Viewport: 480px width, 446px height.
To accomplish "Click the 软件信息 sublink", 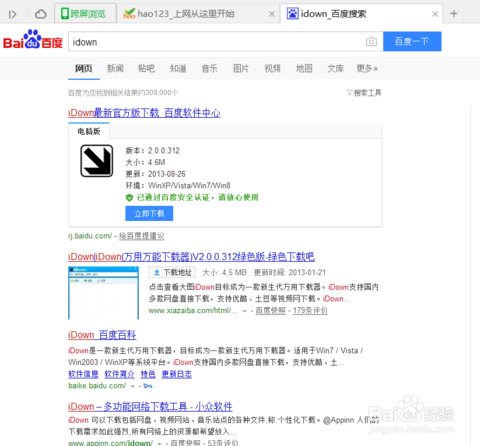I will point(83,374).
